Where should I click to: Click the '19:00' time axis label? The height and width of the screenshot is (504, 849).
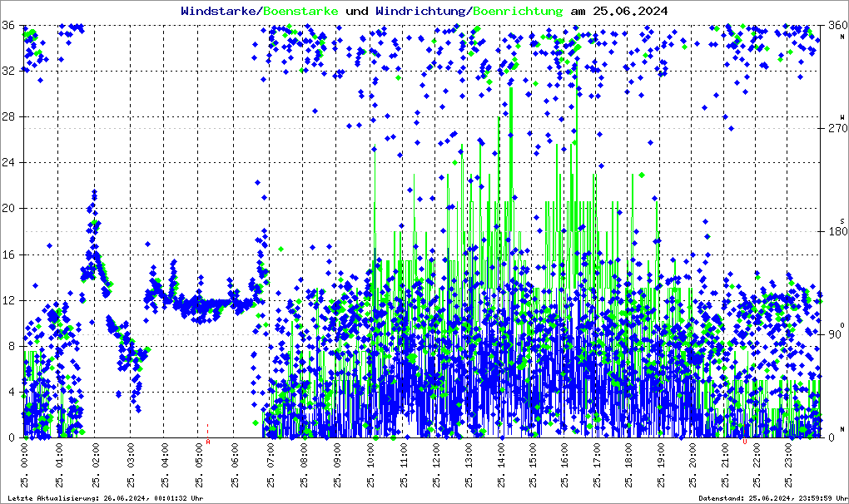661,456
